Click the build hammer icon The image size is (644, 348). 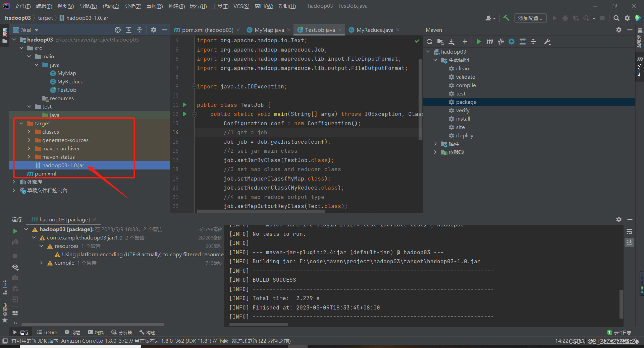click(506, 18)
